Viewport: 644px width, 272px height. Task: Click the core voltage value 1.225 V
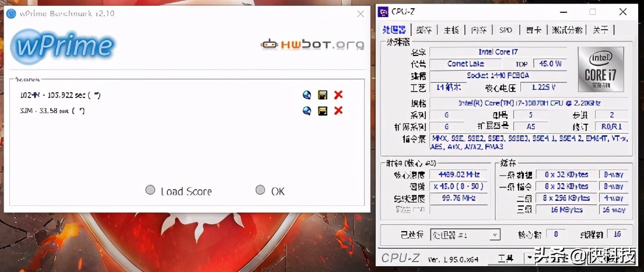(544, 87)
